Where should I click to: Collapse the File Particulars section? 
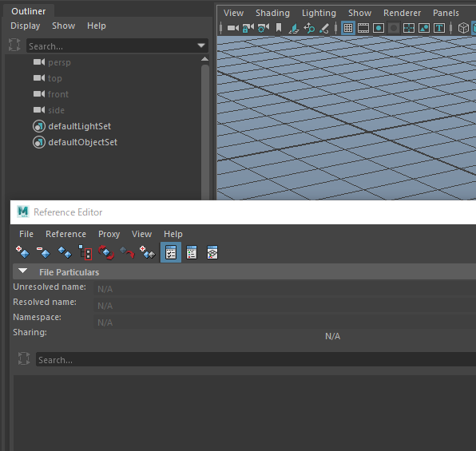click(x=23, y=271)
